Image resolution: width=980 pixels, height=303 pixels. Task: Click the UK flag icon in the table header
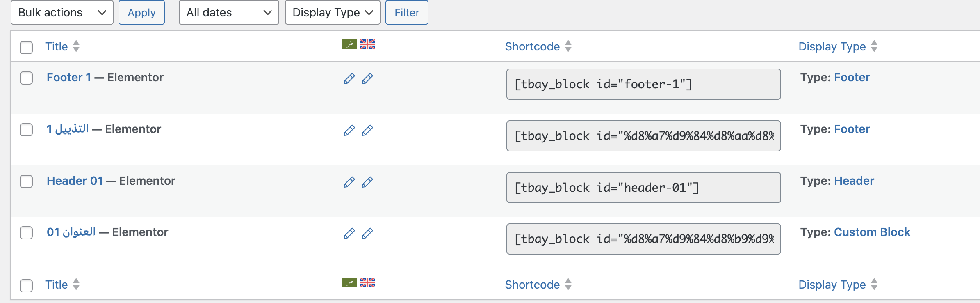[x=367, y=44]
